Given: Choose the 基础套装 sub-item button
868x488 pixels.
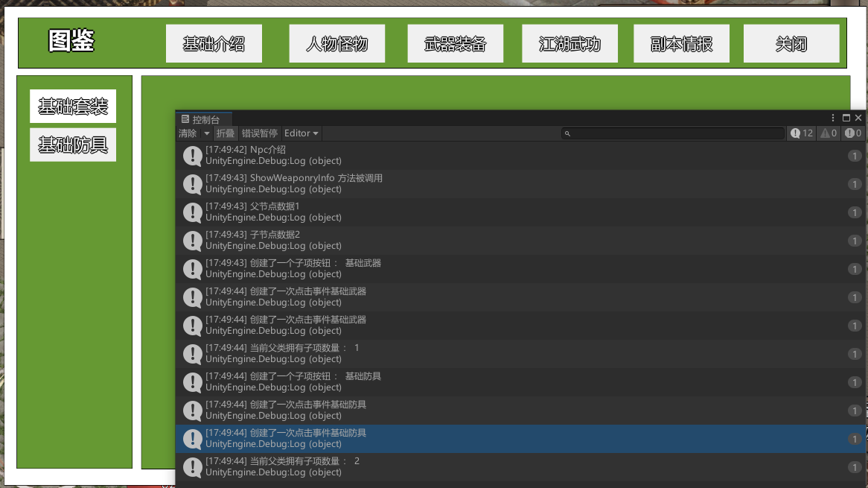Looking at the screenshot, I should (73, 106).
